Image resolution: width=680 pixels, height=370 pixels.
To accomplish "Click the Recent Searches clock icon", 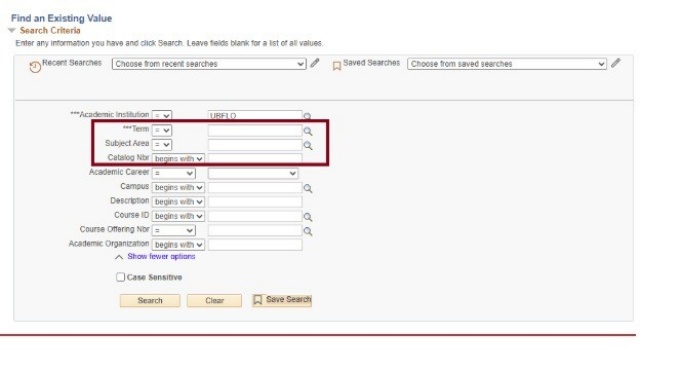I will [x=35, y=67].
